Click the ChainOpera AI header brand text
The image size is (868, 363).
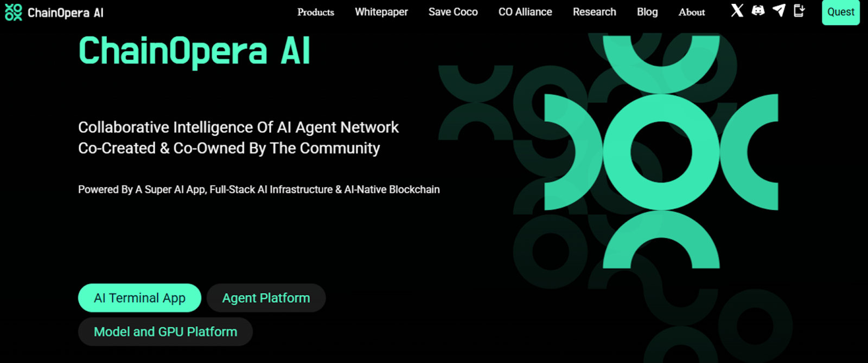click(65, 13)
